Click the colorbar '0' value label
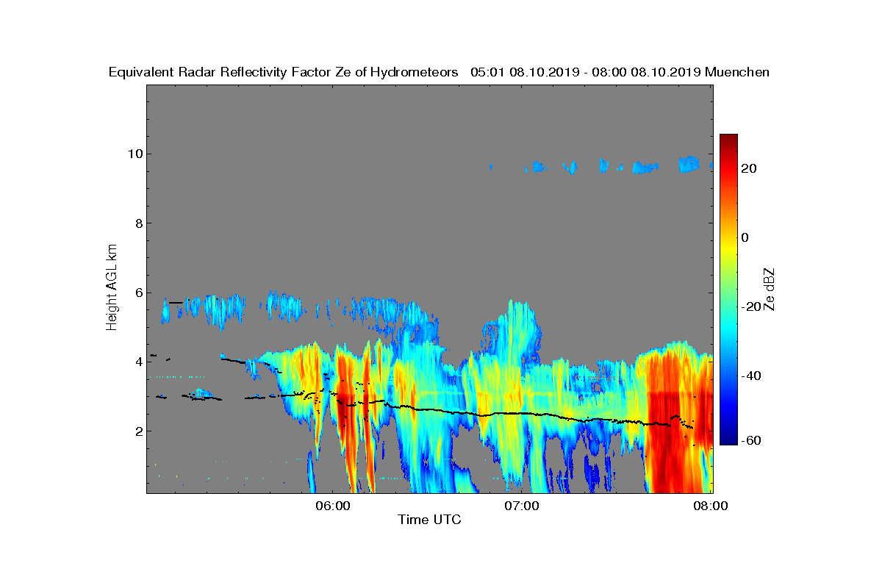The height and width of the screenshot is (588, 882). pos(745,237)
